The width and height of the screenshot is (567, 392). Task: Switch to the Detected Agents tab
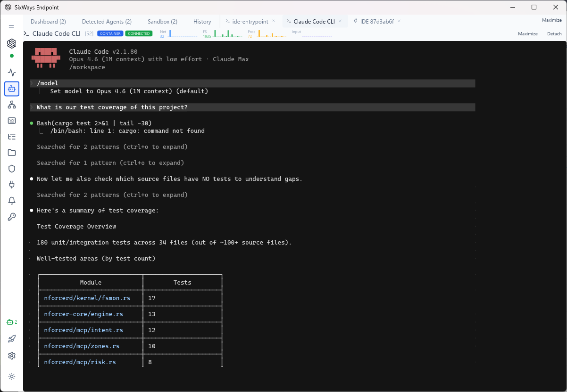[106, 21]
